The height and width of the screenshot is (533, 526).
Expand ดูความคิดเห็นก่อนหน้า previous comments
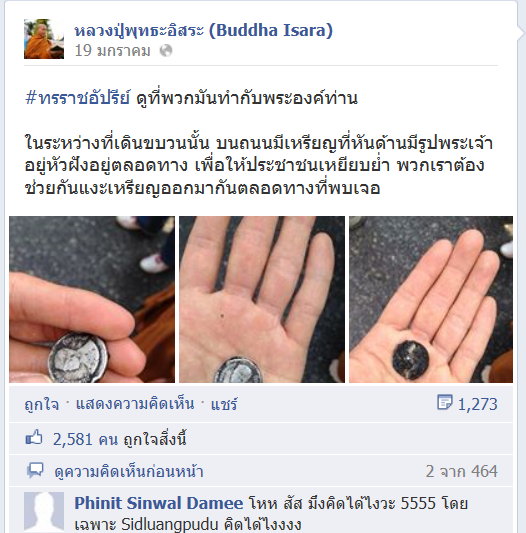coord(129,472)
